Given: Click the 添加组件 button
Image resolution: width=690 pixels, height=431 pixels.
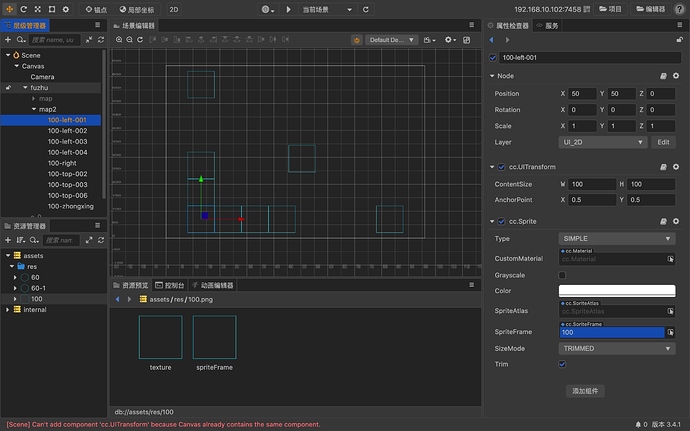Looking at the screenshot, I should point(585,391).
